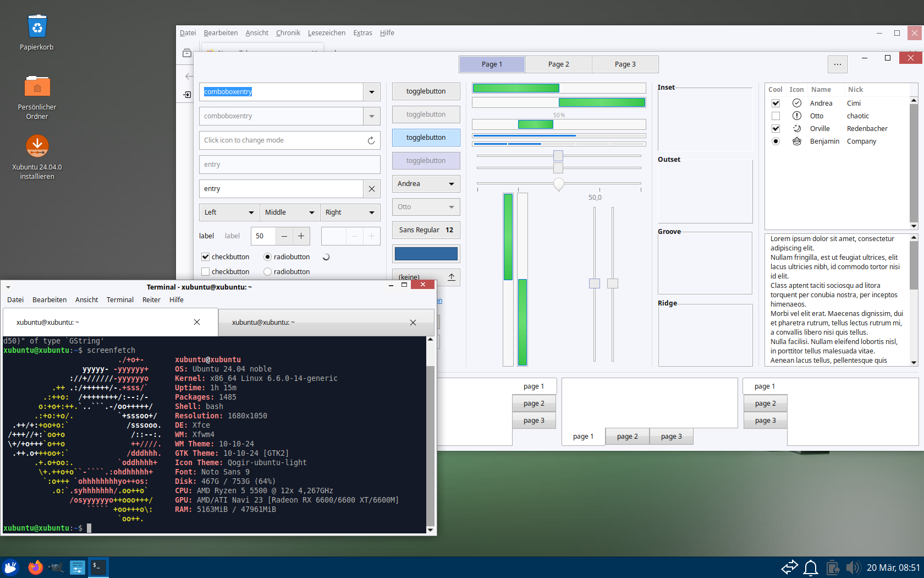
Task: Open the Reiter menu in terminal
Action: click(x=151, y=300)
